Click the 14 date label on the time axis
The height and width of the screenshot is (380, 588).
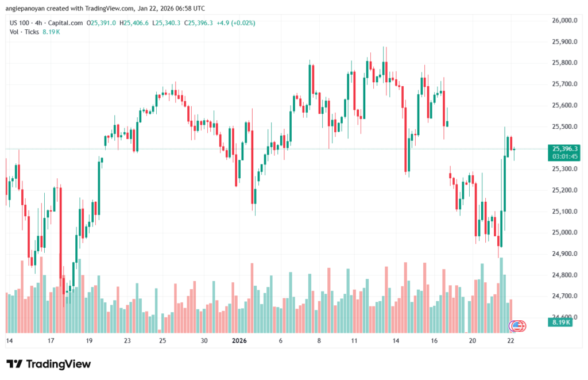click(9, 341)
